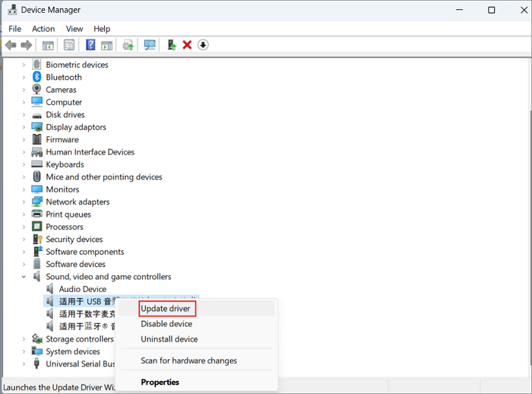Expand Software components chevron
532x394 pixels.
24,252
